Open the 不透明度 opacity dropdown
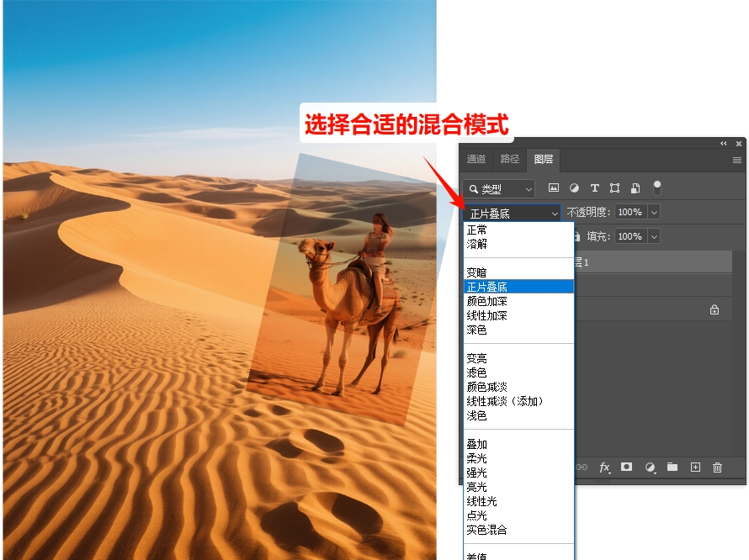The height and width of the screenshot is (560, 749). pyautogui.click(x=654, y=212)
